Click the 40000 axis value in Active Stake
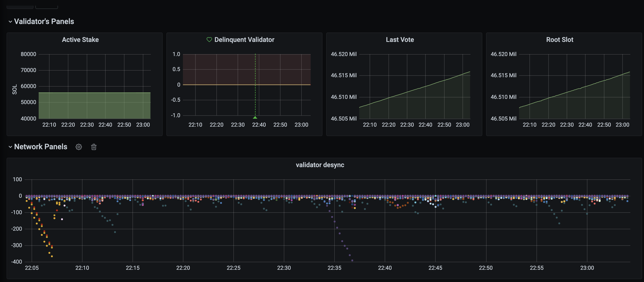Viewport: 644px width, 282px height. click(28, 119)
